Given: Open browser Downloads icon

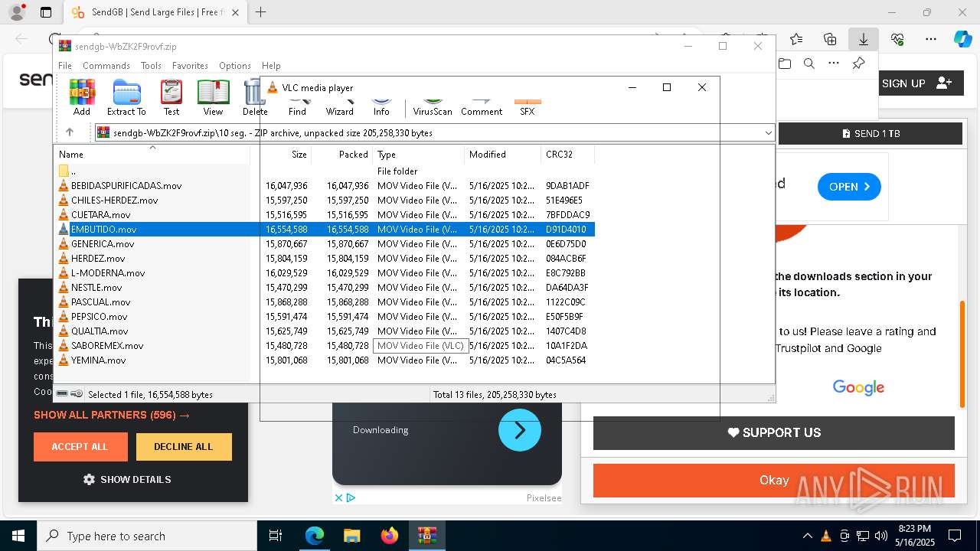Looking at the screenshot, I should pos(863,39).
